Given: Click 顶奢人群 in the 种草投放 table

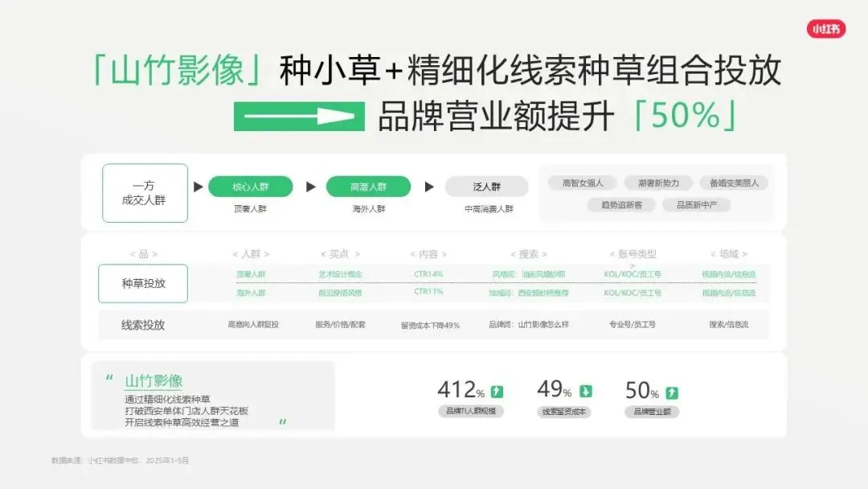Looking at the screenshot, I should coord(251,274).
